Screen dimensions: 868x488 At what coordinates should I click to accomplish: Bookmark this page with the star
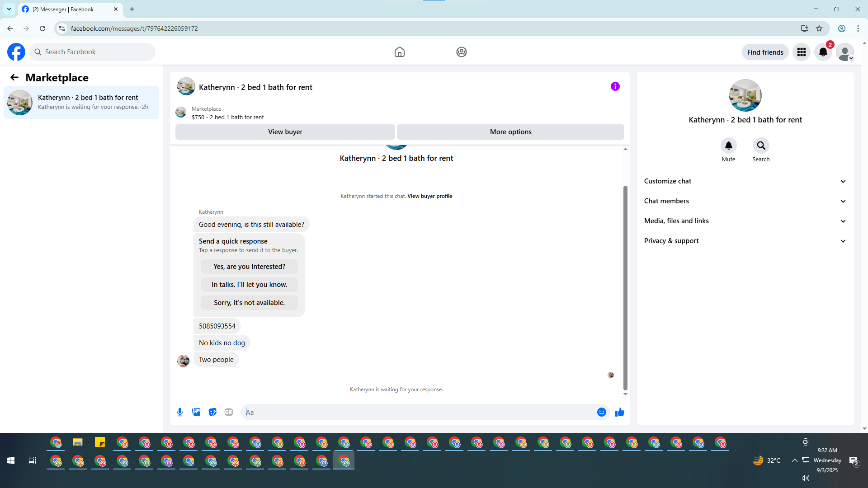click(x=819, y=28)
